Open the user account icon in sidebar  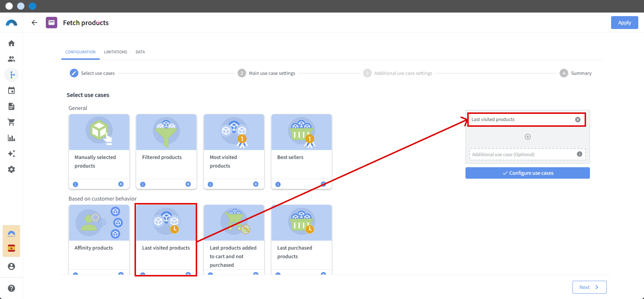pos(11,266)
